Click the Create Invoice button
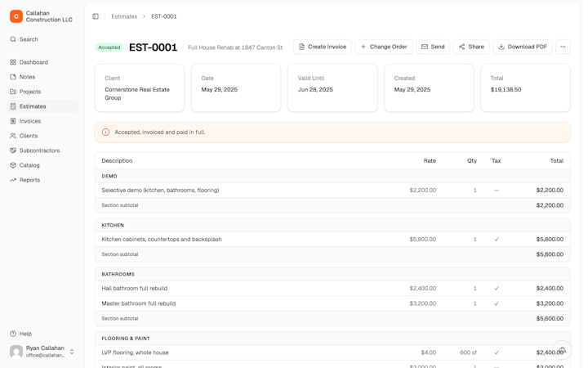This screenshot has width=588, height=368. point(322,47)
